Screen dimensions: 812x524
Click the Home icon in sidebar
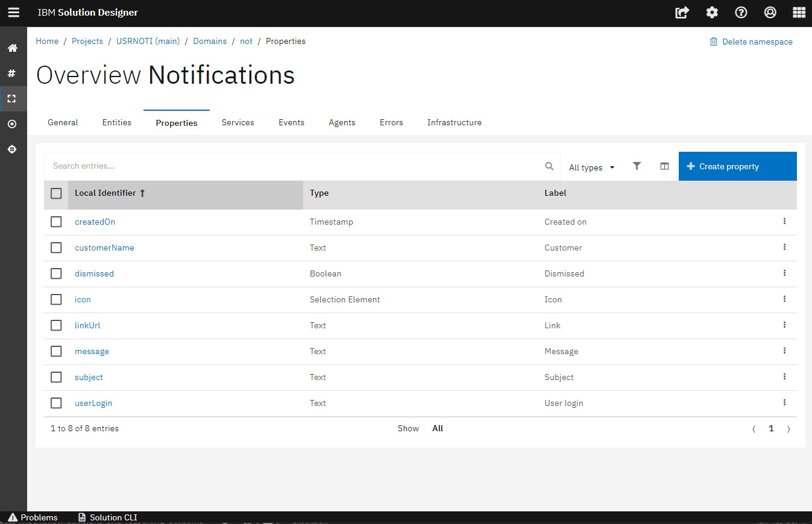click(x=12, y=48)
